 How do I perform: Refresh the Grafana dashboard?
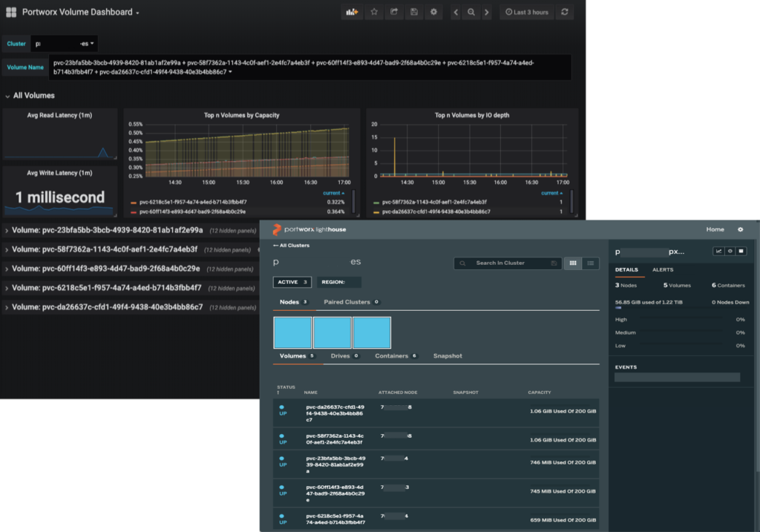pyautogui.click(x=566, y=13)
